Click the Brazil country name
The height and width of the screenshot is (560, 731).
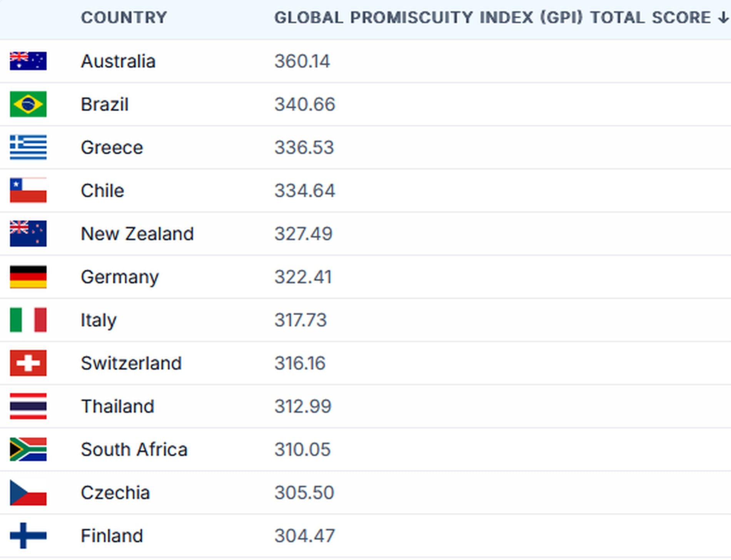pyautogui.click(x=105, y=104)
